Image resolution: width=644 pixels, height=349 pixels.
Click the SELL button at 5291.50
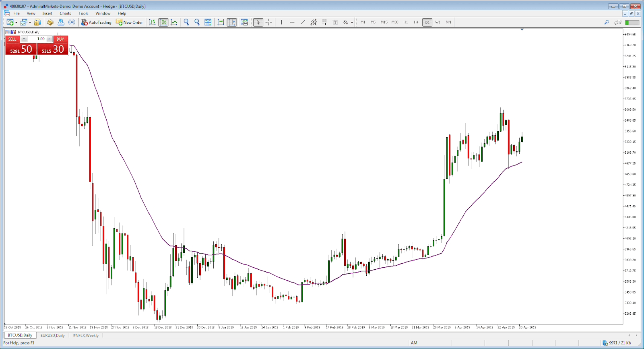coord(21,49)
